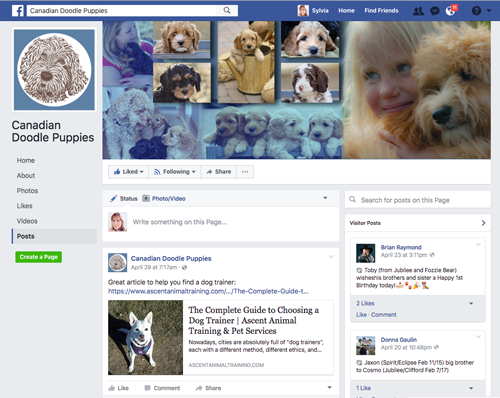Click the Photo/Video icon in the composer
The width and height of the screenshot is (500, 398).
[x=146, y=198]
